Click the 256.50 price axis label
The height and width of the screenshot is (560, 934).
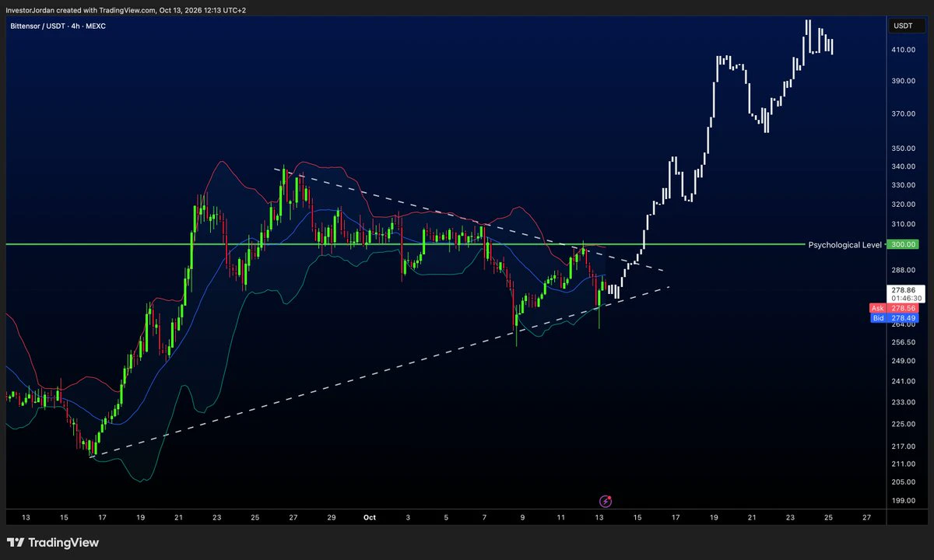(903, 342)
